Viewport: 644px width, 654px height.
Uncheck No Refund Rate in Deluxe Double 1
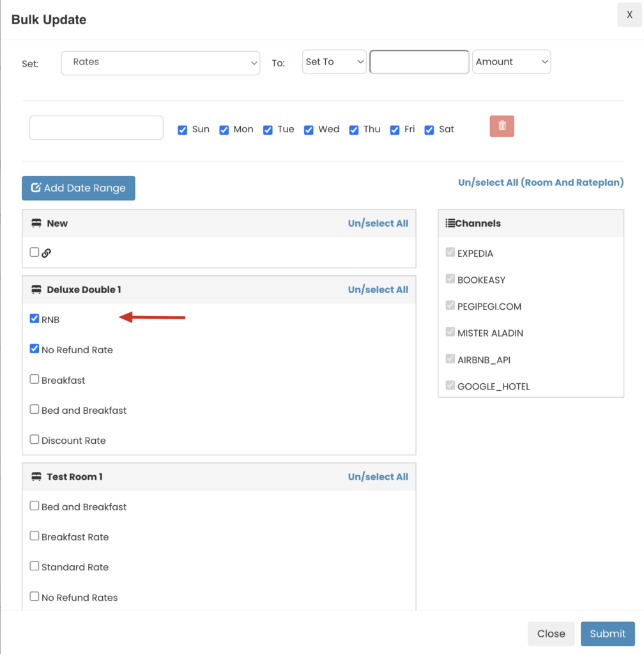(x=34, y=349)
